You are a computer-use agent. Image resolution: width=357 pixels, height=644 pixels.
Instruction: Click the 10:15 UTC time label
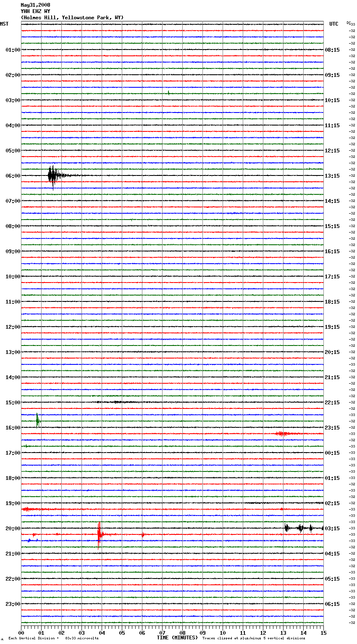332,100
